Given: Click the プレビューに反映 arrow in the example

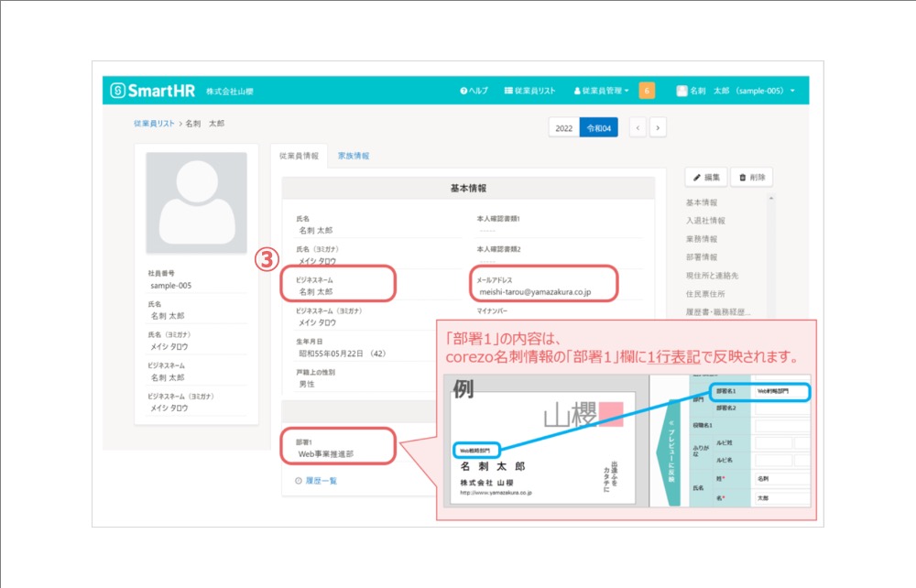Looking at the screenshot, I should click(x=671, y=451).
